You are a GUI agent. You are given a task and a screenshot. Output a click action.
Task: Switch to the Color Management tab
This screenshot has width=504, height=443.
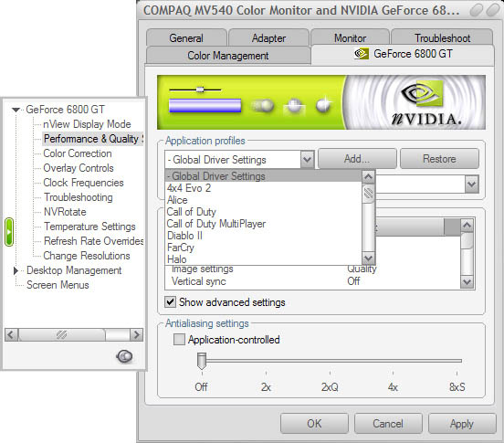(228, 56)
